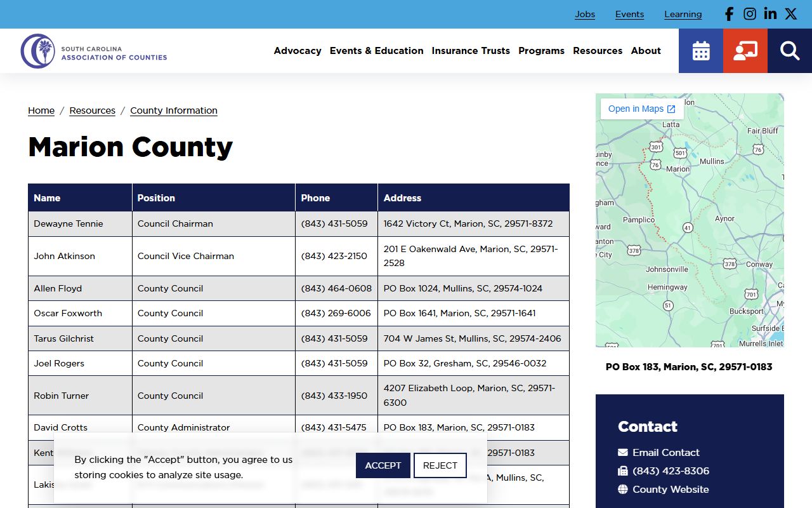Image resolution: width=812 pixels, height=508 pixels.
Task: Click address 1642 Victory Ct, Marion
Action: (x=468, y=224)
